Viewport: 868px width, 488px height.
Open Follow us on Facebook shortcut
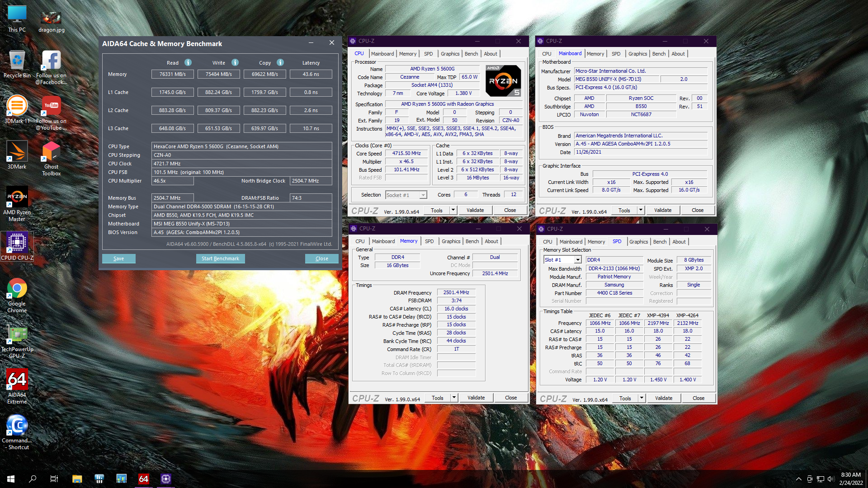click(51, 68)
